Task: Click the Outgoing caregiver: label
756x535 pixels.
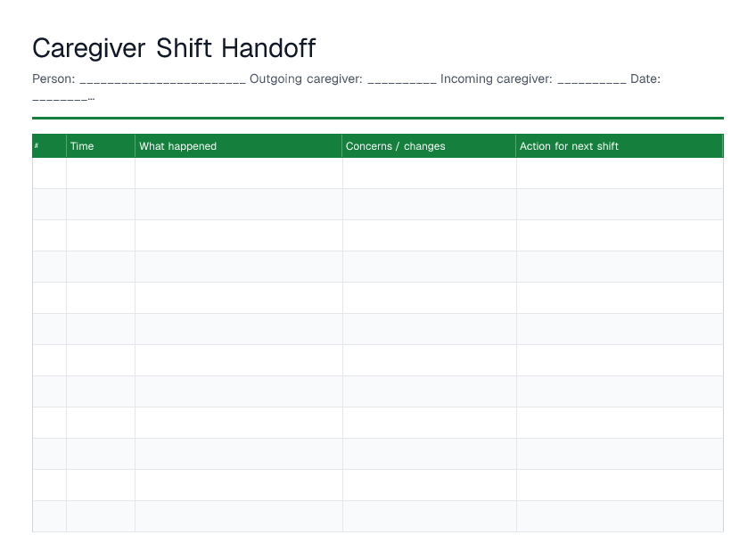Action: [306, 78]
